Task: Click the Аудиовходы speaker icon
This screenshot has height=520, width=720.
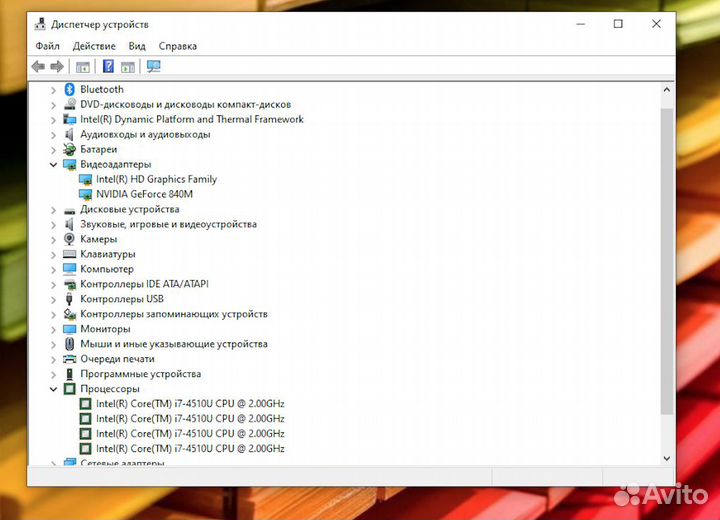Action: click(x=69, y=134)
